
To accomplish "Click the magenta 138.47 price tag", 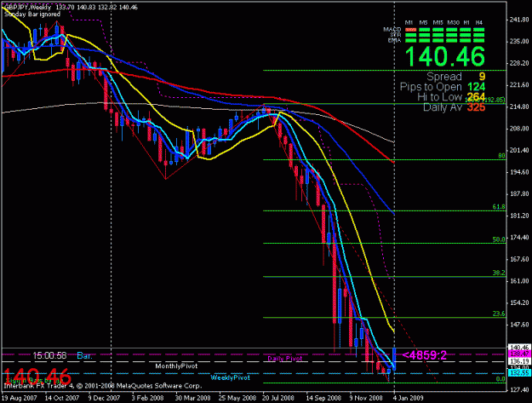I will click(519, 354).
